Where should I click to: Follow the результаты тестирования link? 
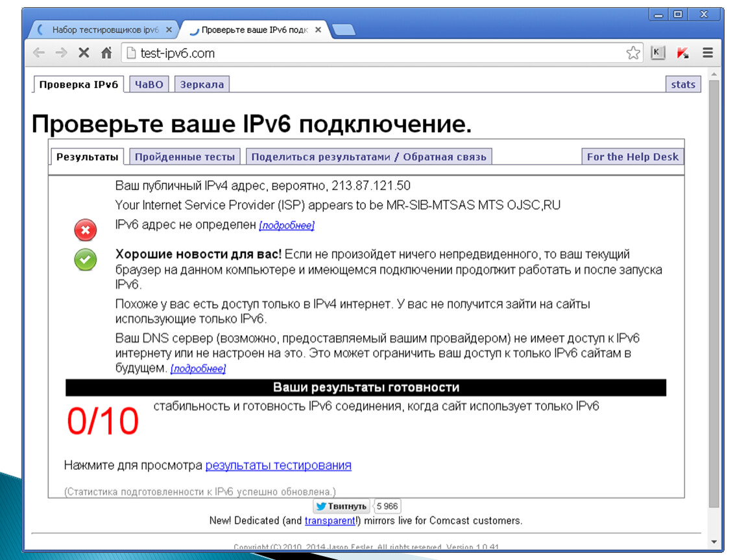click(x=278, y=465)
